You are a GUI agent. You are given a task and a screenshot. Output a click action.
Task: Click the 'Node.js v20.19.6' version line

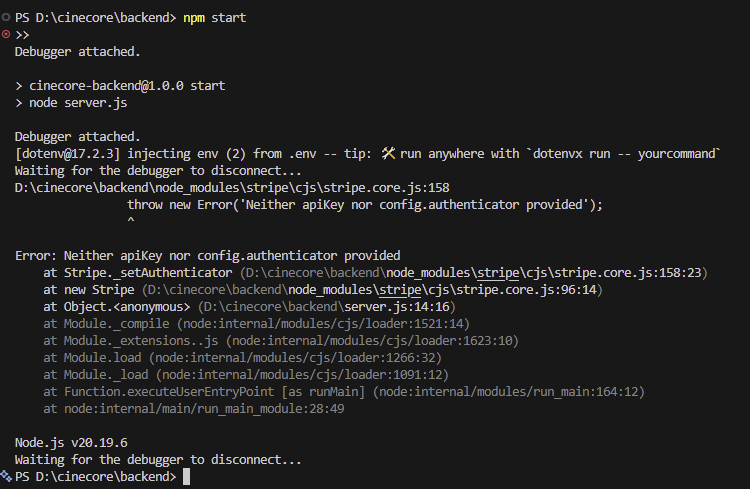pos(70,443)
